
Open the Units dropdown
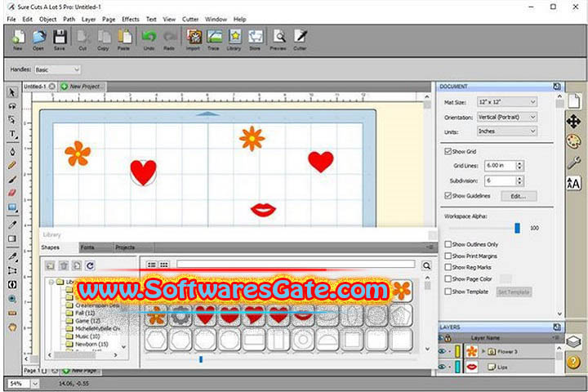(507, 131)
